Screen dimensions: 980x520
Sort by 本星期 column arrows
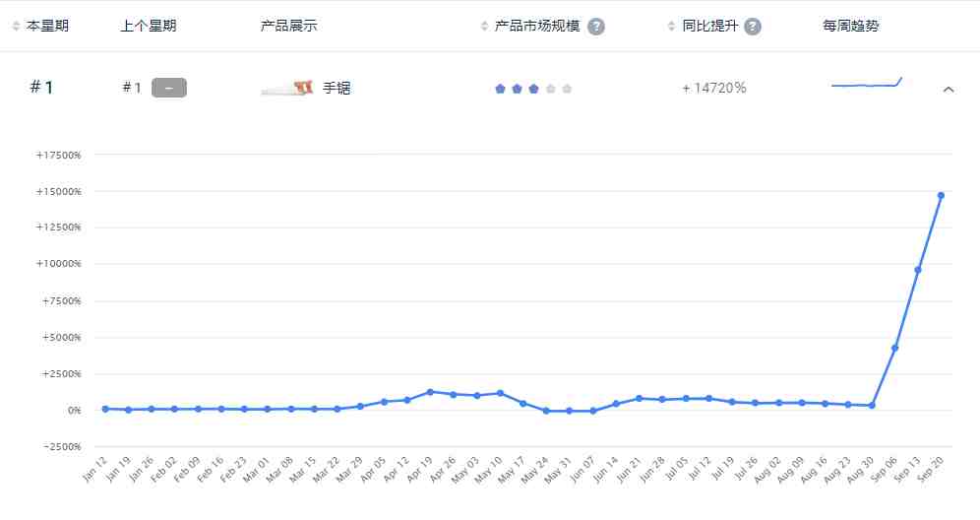click(x=16, y=27)
